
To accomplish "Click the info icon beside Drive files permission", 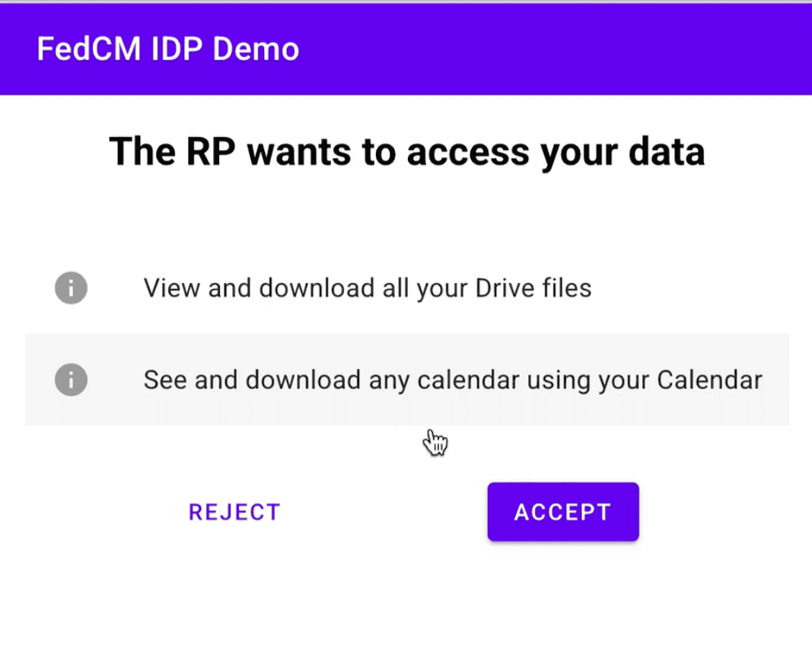I will [71, 288].
